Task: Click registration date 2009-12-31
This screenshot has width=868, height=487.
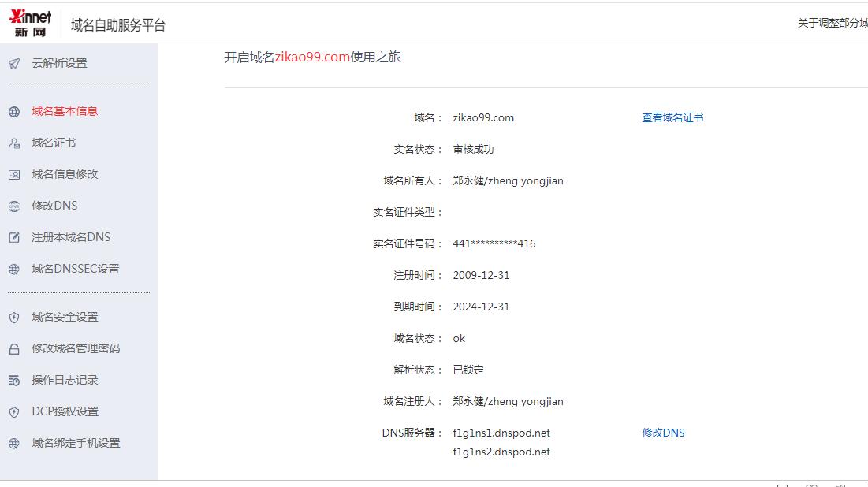Action: (x=481, y=275)
